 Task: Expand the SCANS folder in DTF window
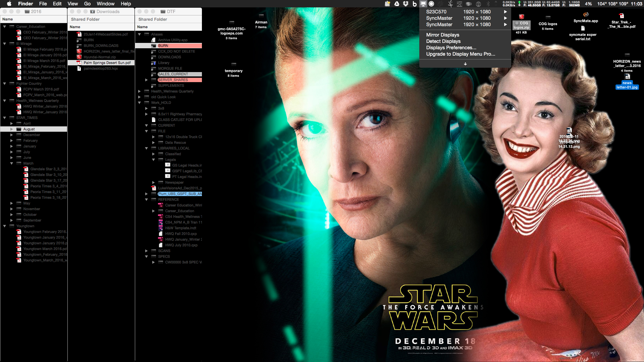[147, 251]
